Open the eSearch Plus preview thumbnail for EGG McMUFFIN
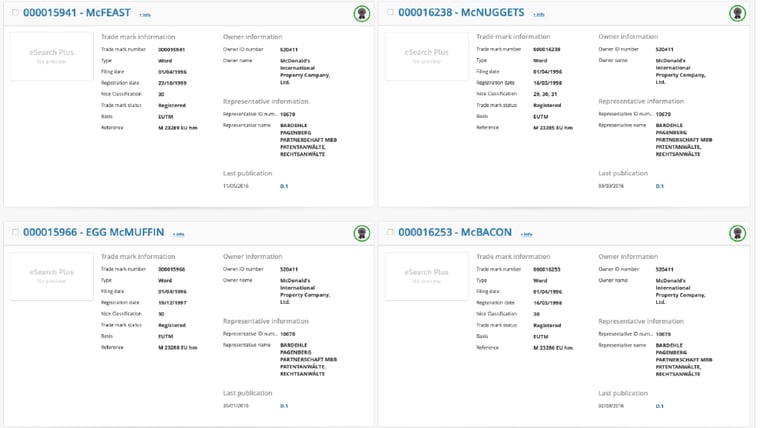768x428 pixels. tap(51, 276)
